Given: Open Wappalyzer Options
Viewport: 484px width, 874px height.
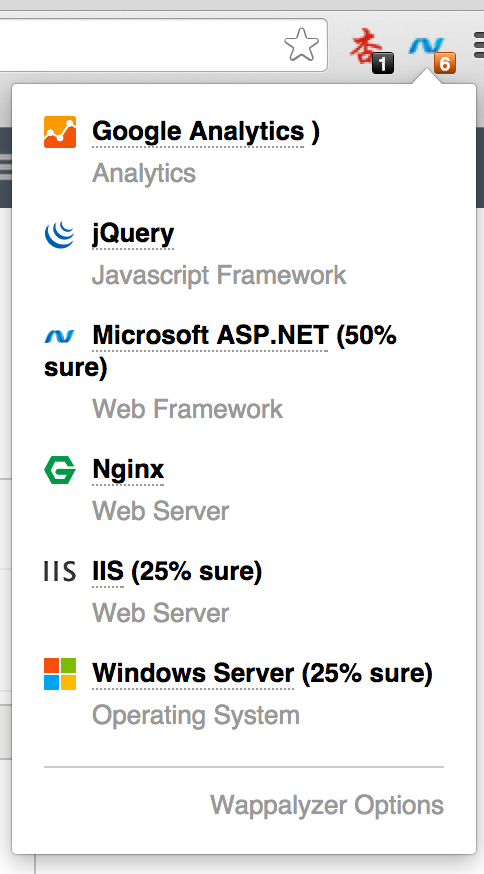Looking at the screenshot, I should (x=327, y=805).
